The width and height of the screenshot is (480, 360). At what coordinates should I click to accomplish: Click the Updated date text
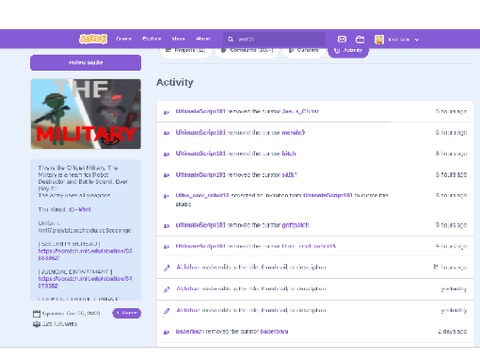[71, 314]
